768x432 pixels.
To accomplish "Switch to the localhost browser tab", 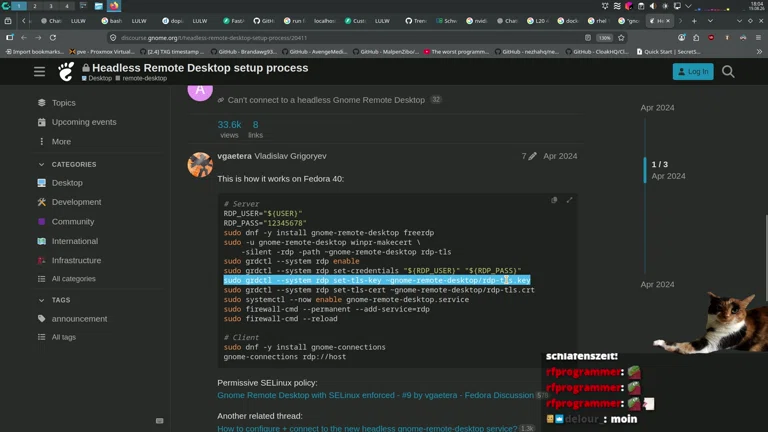I will click(325, 21).
